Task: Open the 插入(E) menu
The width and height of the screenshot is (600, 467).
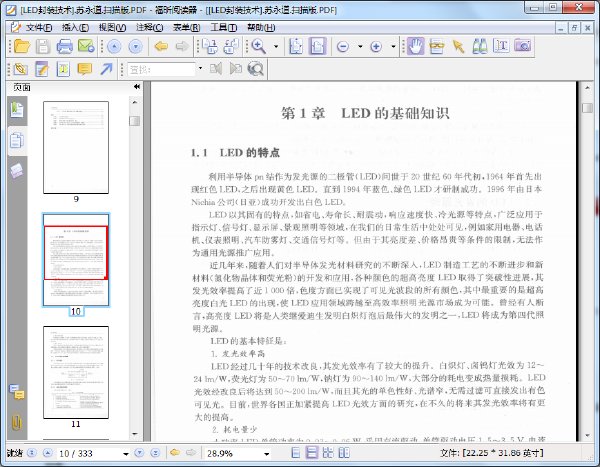Action: [x=75, y=28]
